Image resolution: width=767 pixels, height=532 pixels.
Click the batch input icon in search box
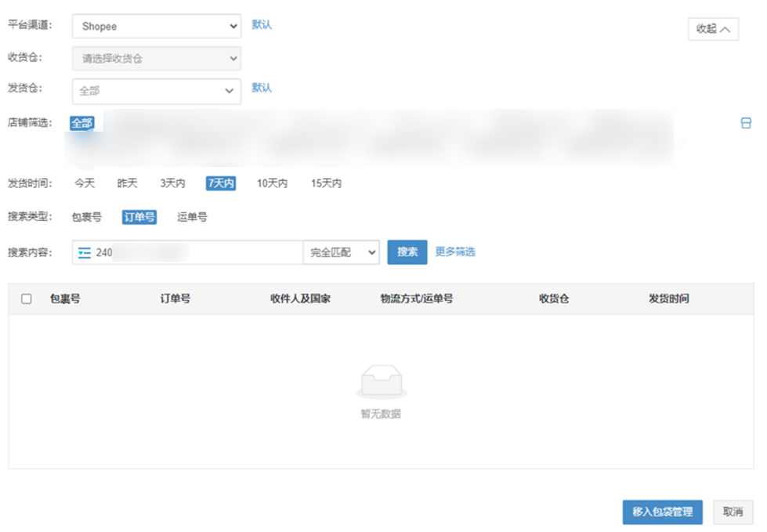click(85, 252)
